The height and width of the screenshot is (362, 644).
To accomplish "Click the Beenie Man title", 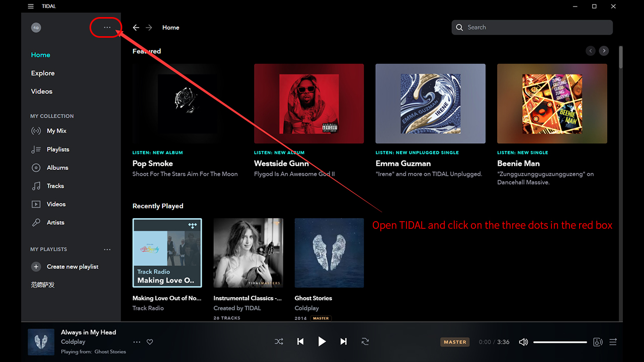I will point(518,163).
